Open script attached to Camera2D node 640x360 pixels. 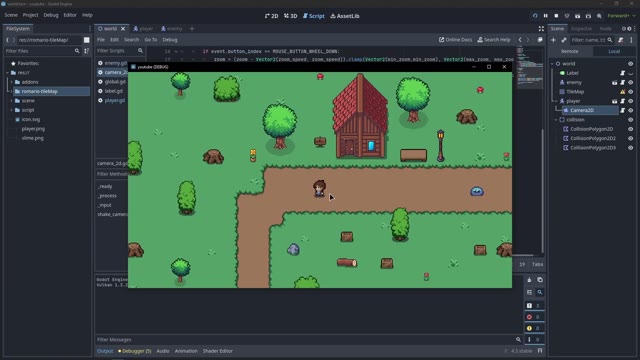click(x=622, y=110)
